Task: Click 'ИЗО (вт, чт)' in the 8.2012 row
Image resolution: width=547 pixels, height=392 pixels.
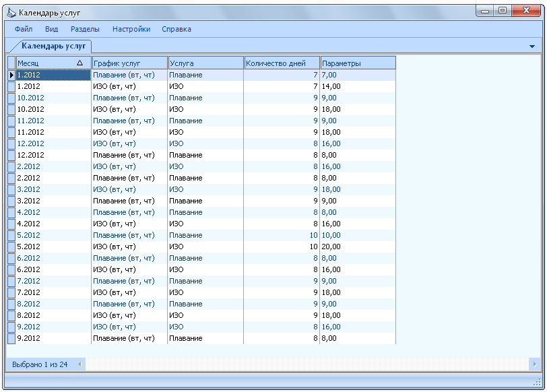Action: tap(115, 315)
